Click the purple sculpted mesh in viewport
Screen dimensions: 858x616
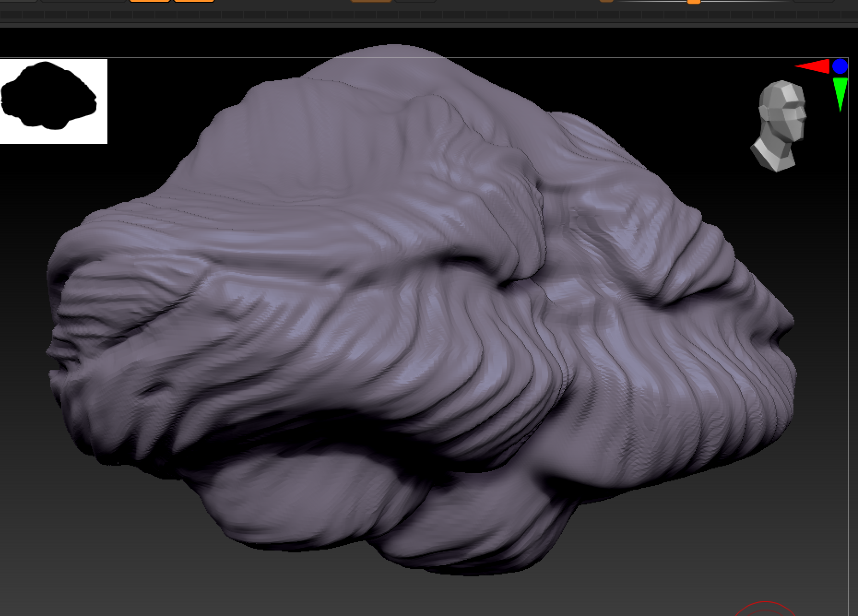pyautogui.click(x=420, y=310)
